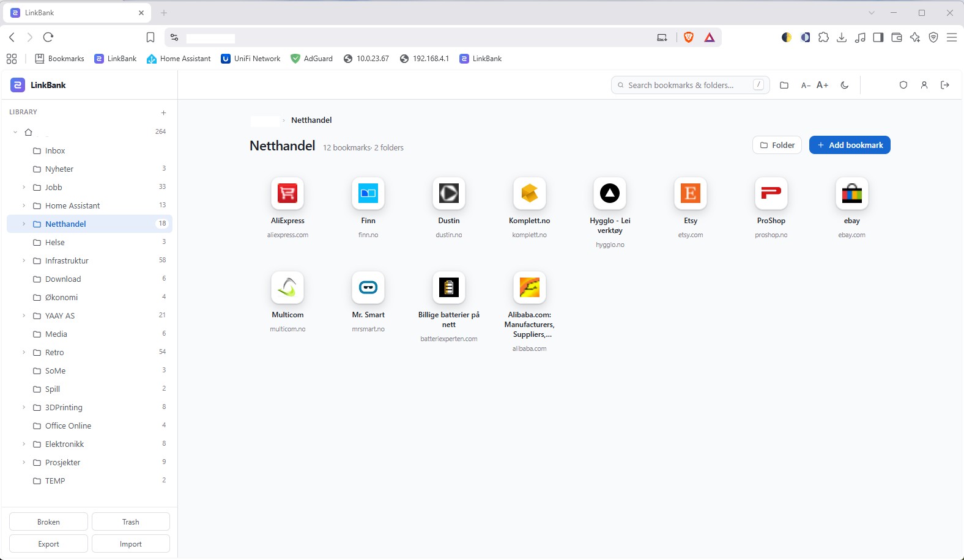Open the user profile icon in the LinkBank header
The image size is (964, 560).
924,85
